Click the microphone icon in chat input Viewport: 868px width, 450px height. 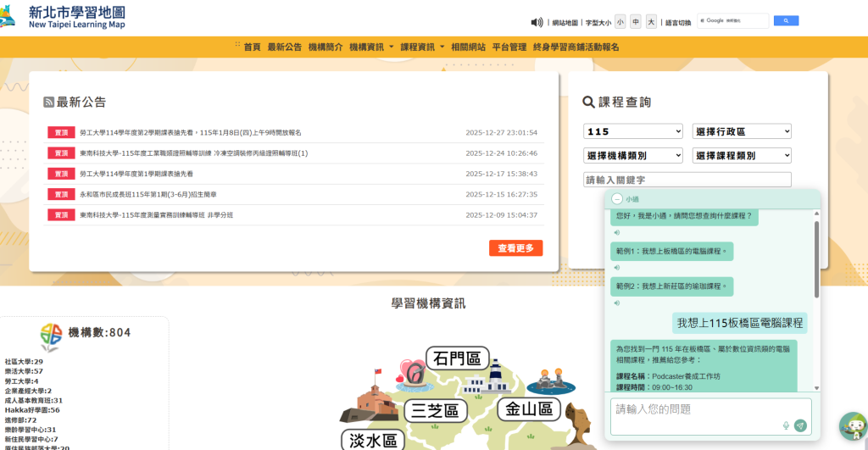pyautogui.click(x=786, y=425)
